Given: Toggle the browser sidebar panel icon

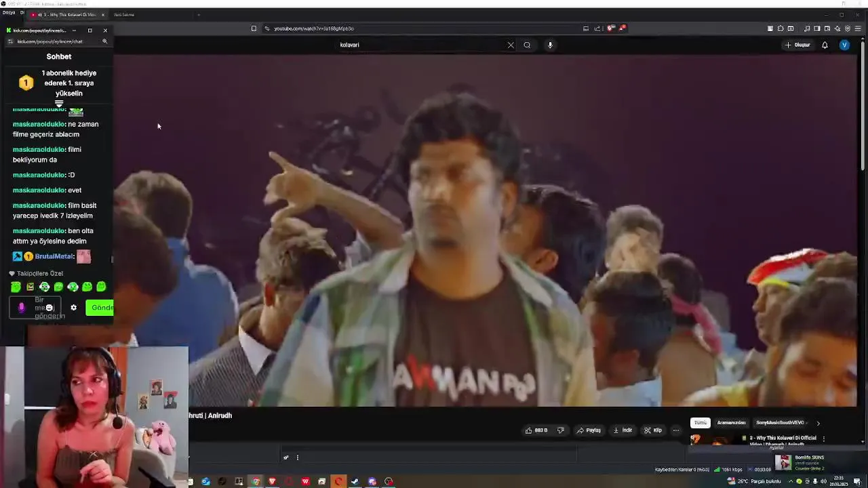Looking at the screenshot, I should point(817,28).
